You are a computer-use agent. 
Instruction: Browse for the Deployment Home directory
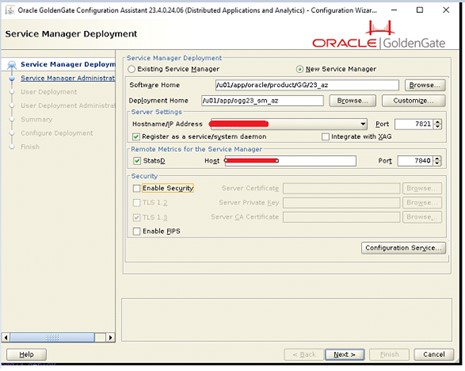point(352,101)
